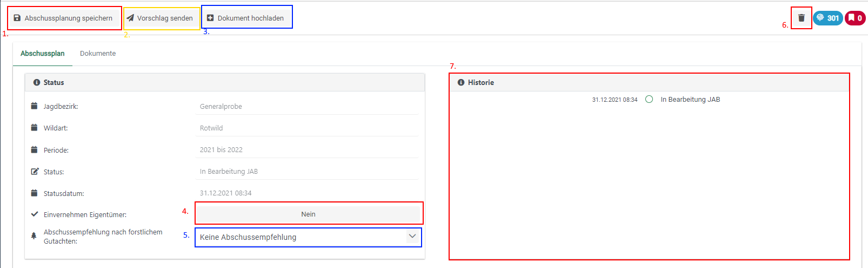Open the Keine Abschussempfehlung dropdown
Screen dimensions: 868x268
[x=300, y=237]
